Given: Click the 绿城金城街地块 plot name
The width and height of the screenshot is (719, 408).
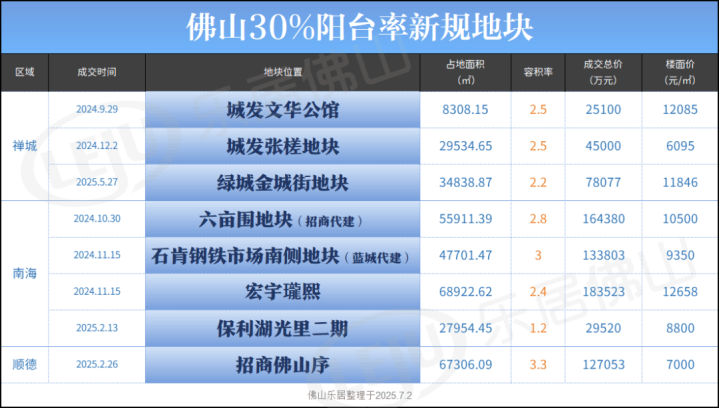Looking at the screenshot, I should coord(283,183).
